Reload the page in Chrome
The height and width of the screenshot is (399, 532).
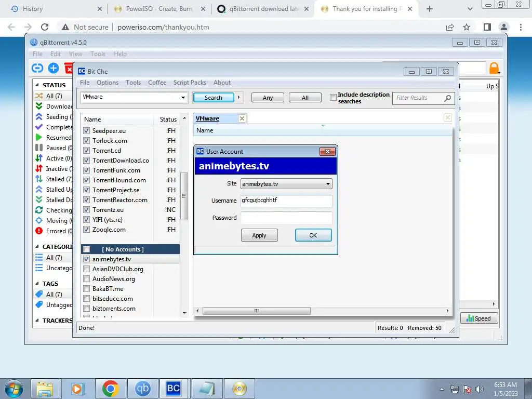pos(45,27)
